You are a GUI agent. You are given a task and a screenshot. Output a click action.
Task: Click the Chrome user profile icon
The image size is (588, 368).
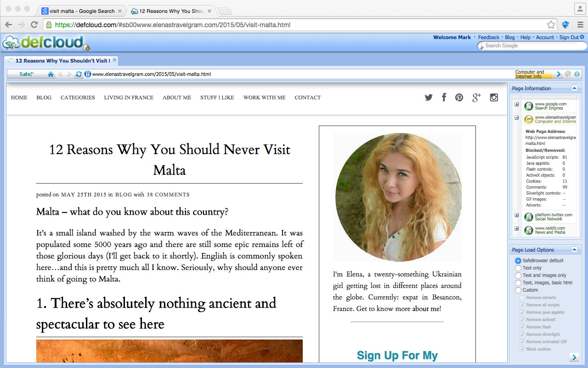580,9
